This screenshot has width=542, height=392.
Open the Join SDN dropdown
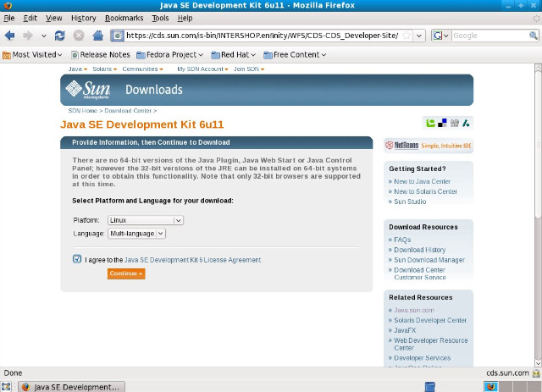249,69
